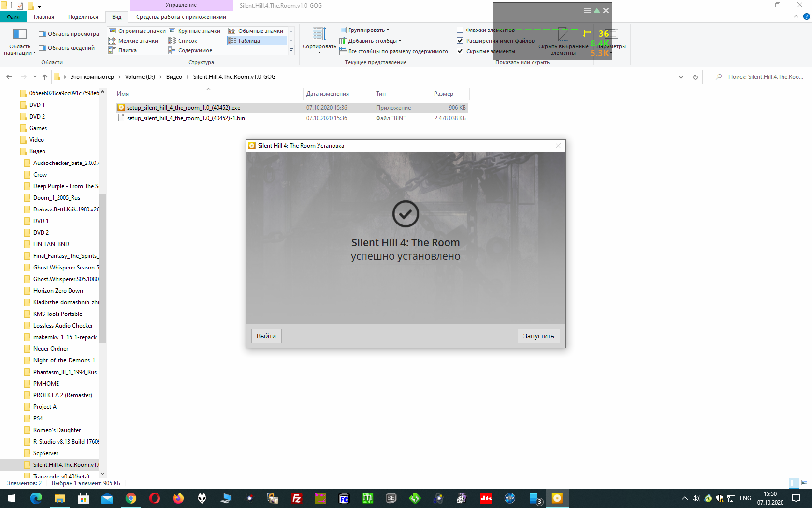The width and height of the screenshot is (812, 508).
Task: Open Добавить столбцы dropdown
Action: coord(371,41)
